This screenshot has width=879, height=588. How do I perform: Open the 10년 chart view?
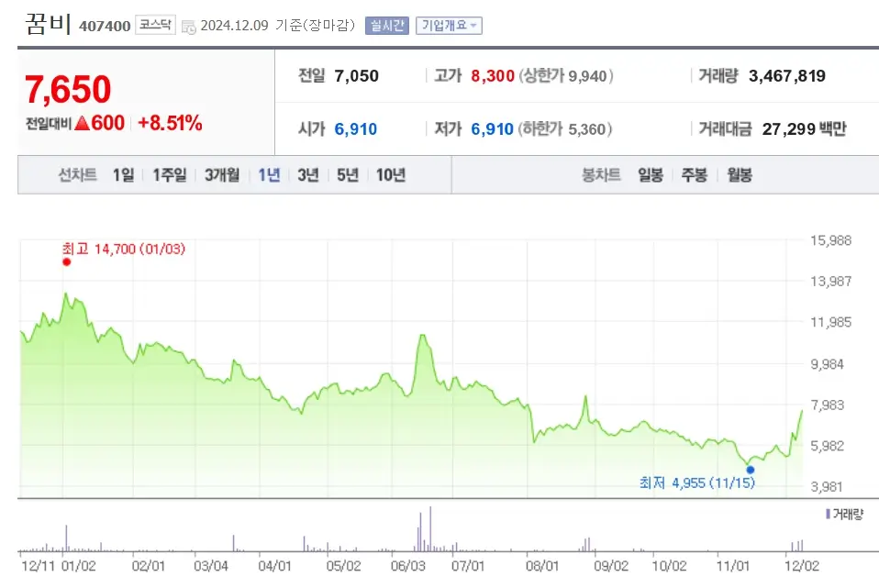[x=388, y=173]
